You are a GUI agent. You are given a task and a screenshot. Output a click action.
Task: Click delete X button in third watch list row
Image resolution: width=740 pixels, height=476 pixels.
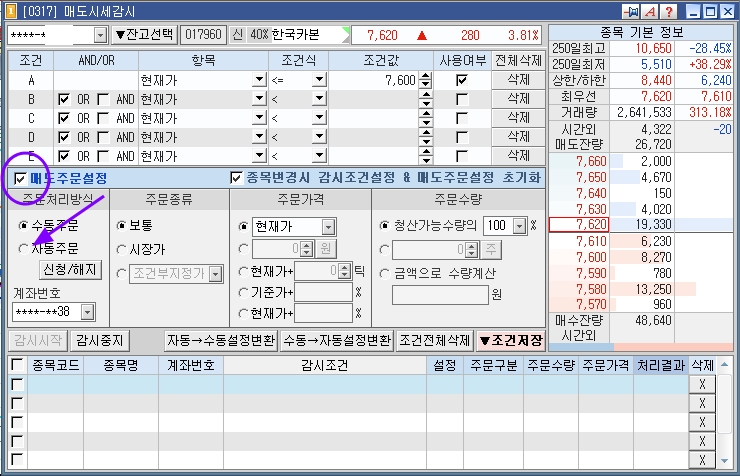click(x=702, y=422)
